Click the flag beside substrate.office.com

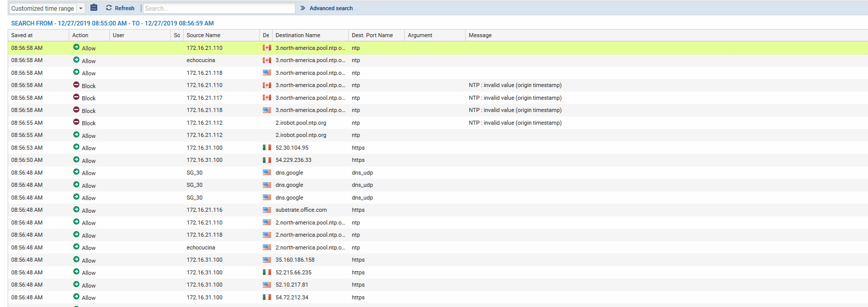coord(267,210)
